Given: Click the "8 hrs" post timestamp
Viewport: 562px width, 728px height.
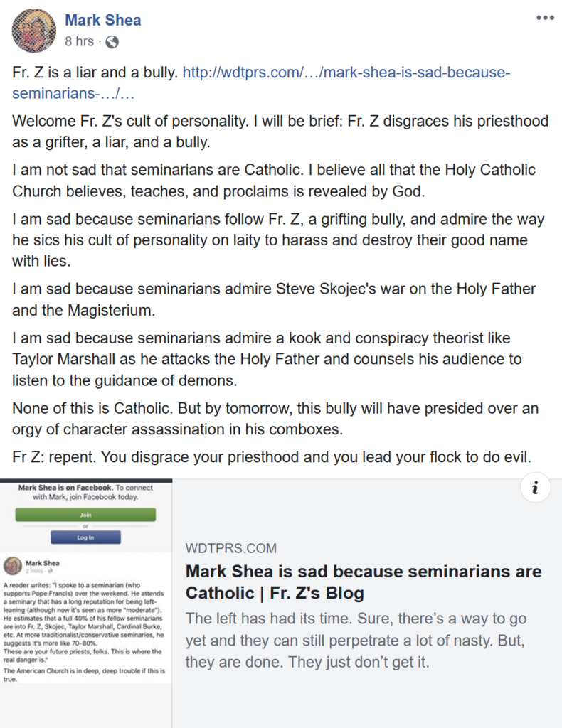Looking at the screenshot, I should [x=79, y=42].
